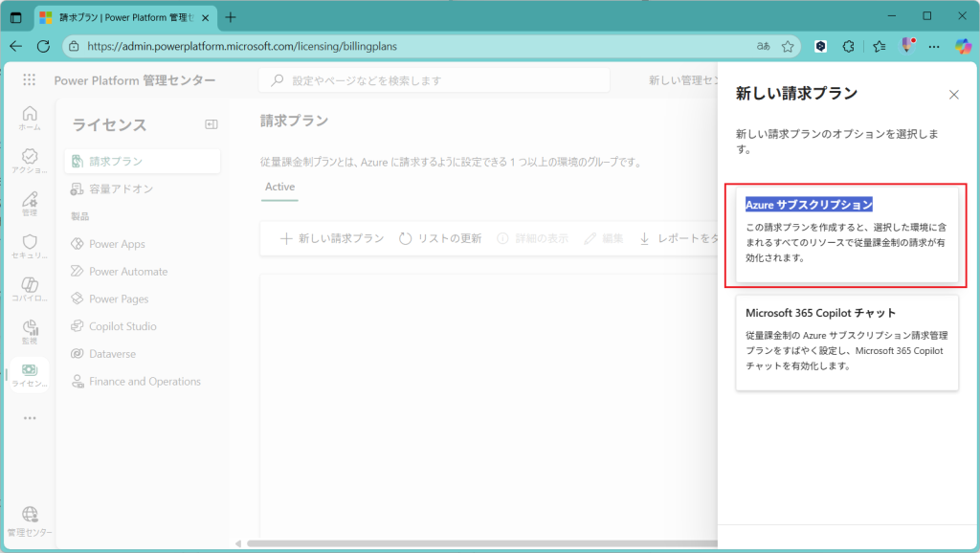Open the Manage (管理) rail icon
The width and height of the screenshot is (980, 553).
point(30,204)
